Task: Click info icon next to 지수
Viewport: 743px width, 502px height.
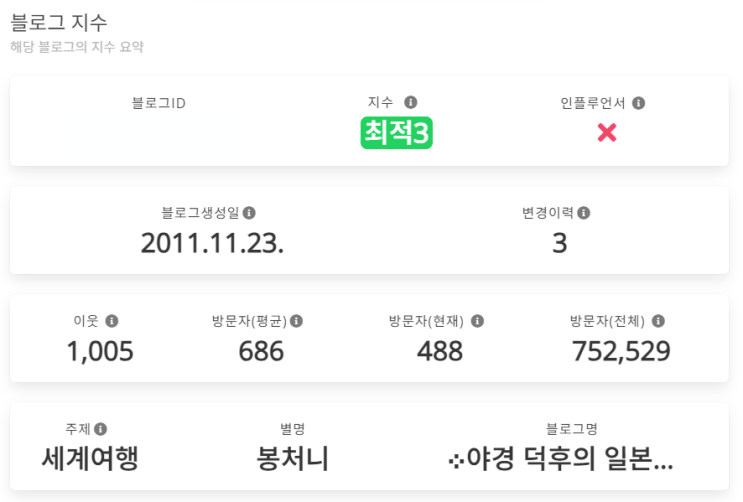Action: (x=410, y=102)
